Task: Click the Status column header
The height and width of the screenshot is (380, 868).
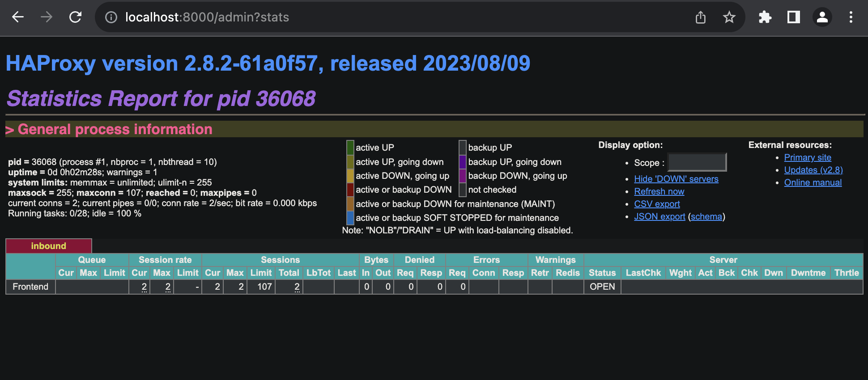Action: (602, 273)
